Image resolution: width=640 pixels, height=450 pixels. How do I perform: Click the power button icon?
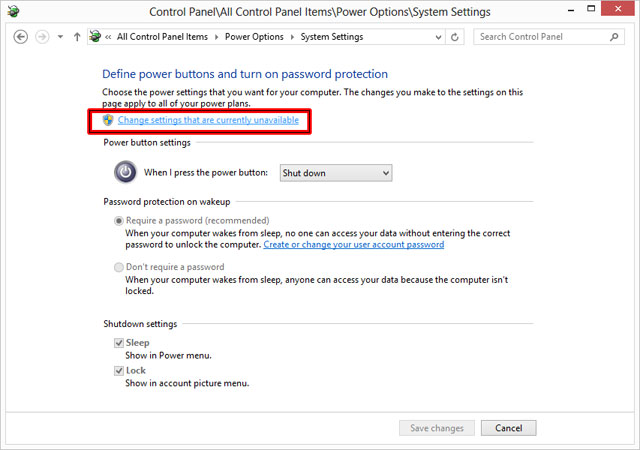coord(122,172)
